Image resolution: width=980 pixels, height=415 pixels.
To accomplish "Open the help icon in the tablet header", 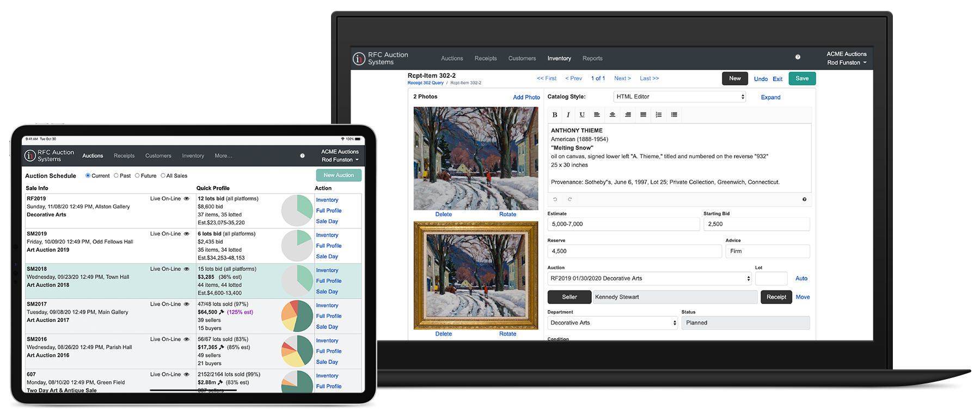I will 302,156.
